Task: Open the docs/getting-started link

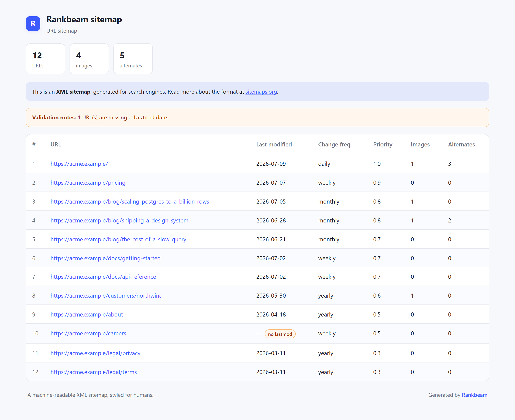Action: pyautogui.click(x=105, y=258)
